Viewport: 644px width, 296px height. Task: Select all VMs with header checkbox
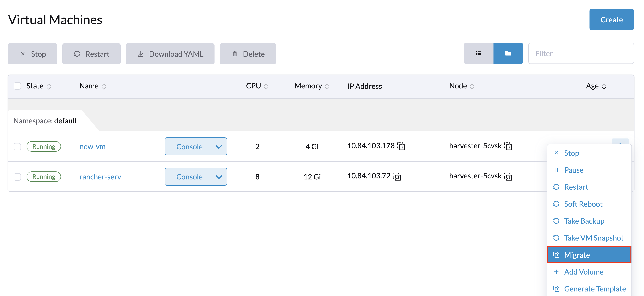(x=17, y=86)
